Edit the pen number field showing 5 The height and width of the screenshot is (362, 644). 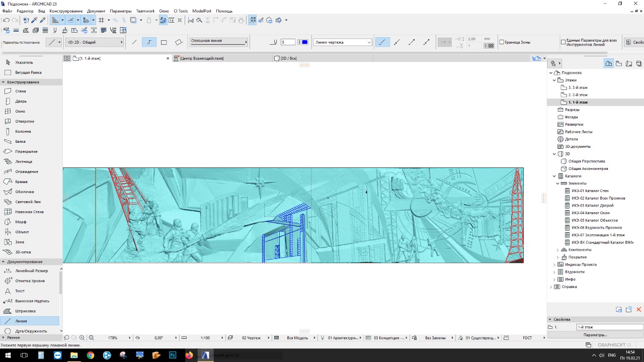click(x=288, y=42)
